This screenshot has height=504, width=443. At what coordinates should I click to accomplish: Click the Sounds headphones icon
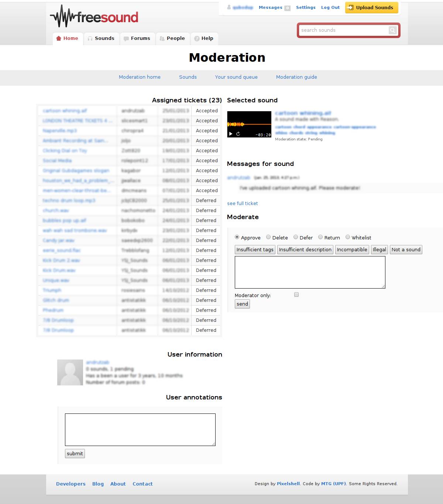[x=90, y=38]
